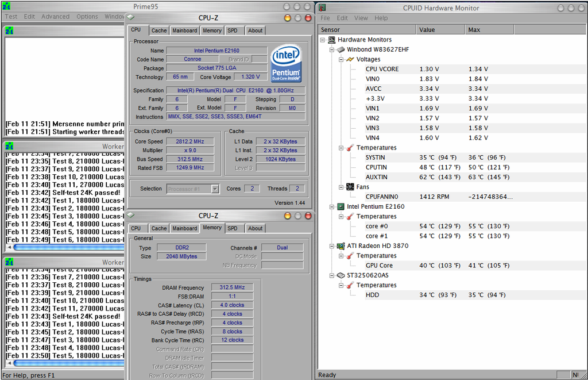Click the Intel Pentium logo in CPU-Z
This screenshot has width=588, height=380.
(x=286, y=63)
